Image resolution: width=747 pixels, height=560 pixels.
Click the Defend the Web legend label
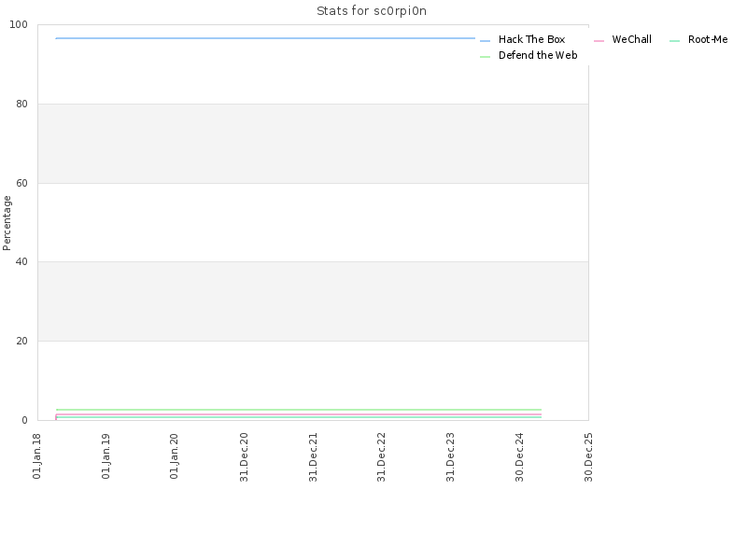[538, 55]
